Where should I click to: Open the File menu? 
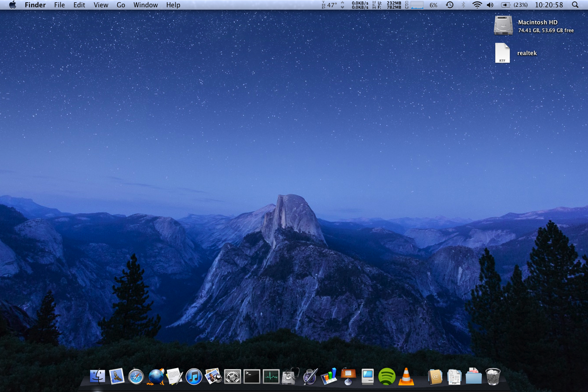pos(59,5)
